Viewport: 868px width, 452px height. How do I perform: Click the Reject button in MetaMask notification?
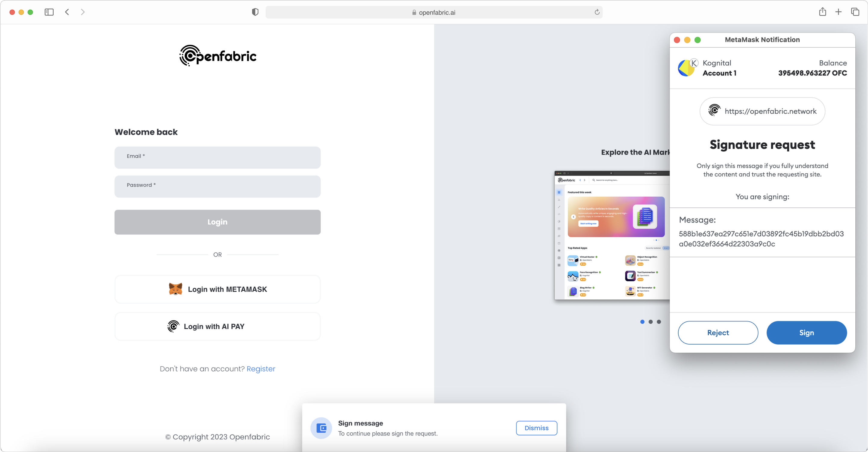click(x=718, y=332)
